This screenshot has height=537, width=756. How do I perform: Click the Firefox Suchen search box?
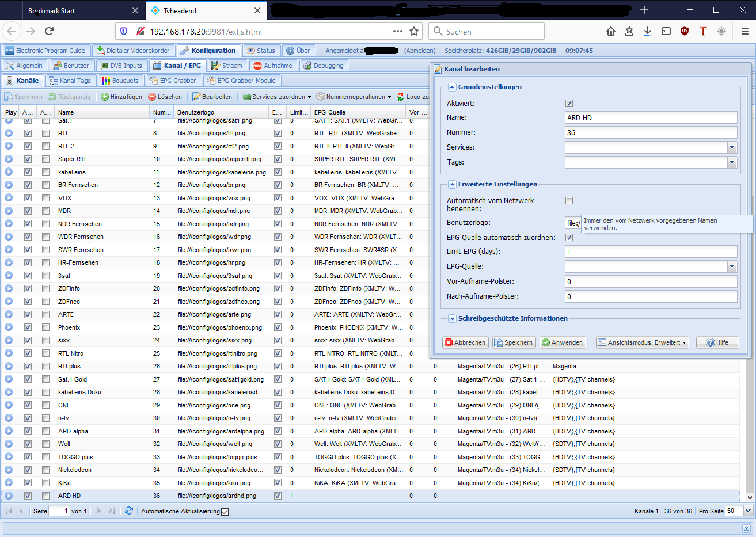(x=487, y=31)
